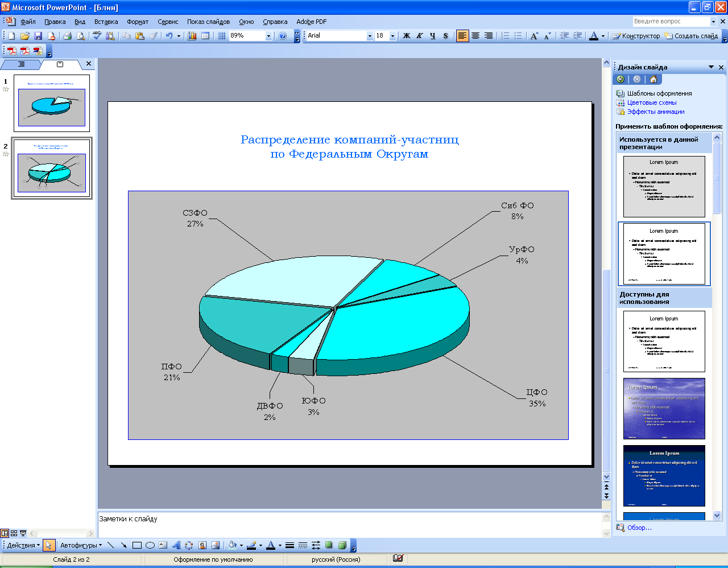Run the spelling check

[97, 36]
